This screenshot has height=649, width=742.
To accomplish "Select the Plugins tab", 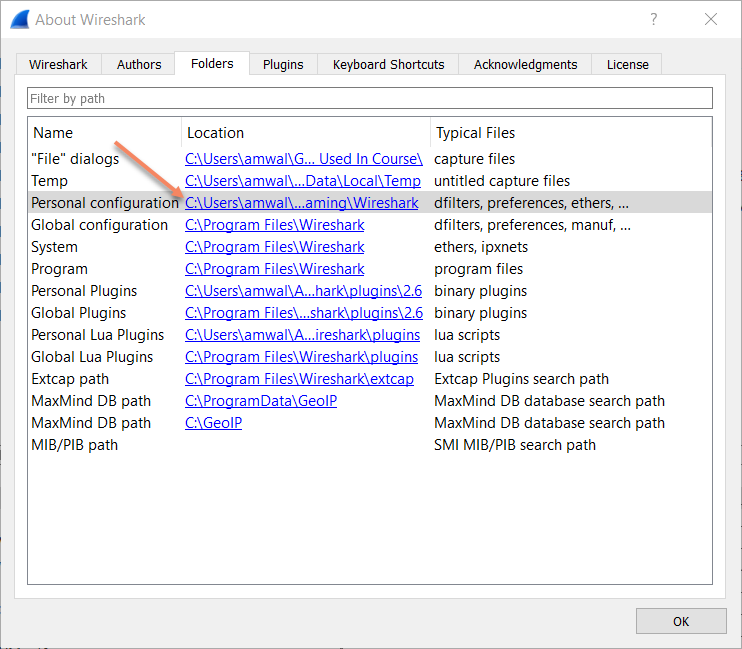I will coord(283,64).
